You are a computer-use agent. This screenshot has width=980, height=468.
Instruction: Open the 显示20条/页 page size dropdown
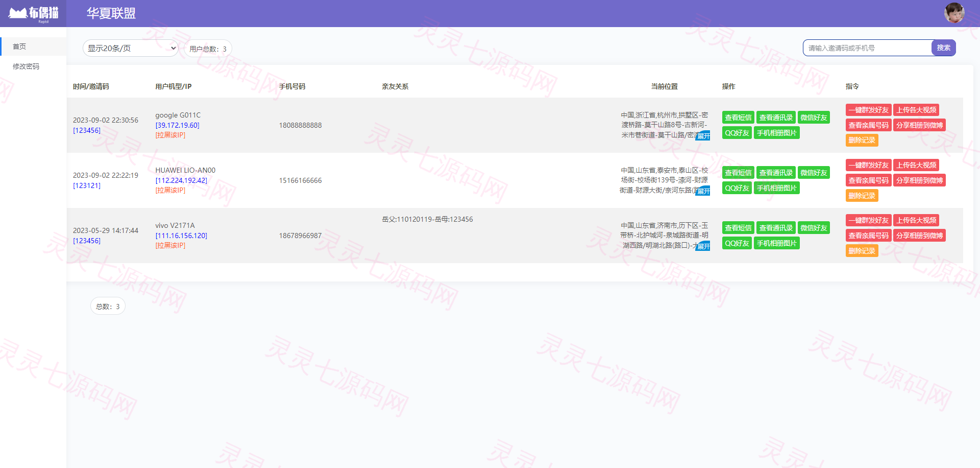tap(131, 48)
